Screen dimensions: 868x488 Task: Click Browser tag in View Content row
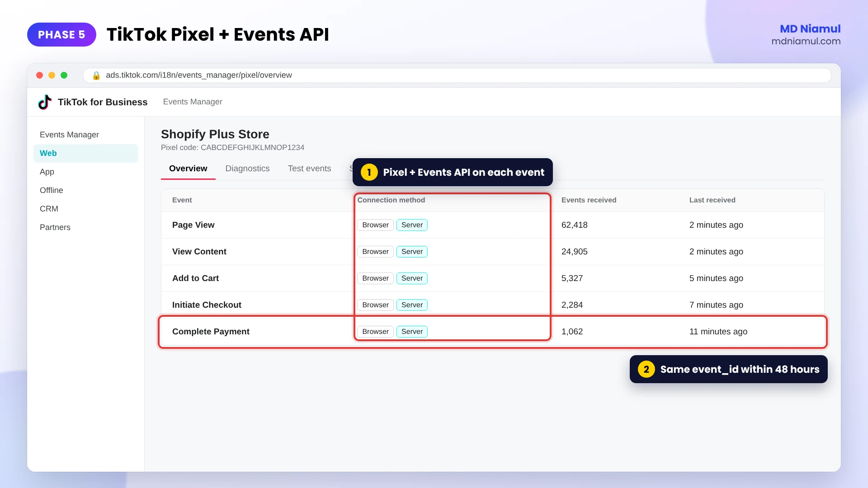click(x=375, y=252)
